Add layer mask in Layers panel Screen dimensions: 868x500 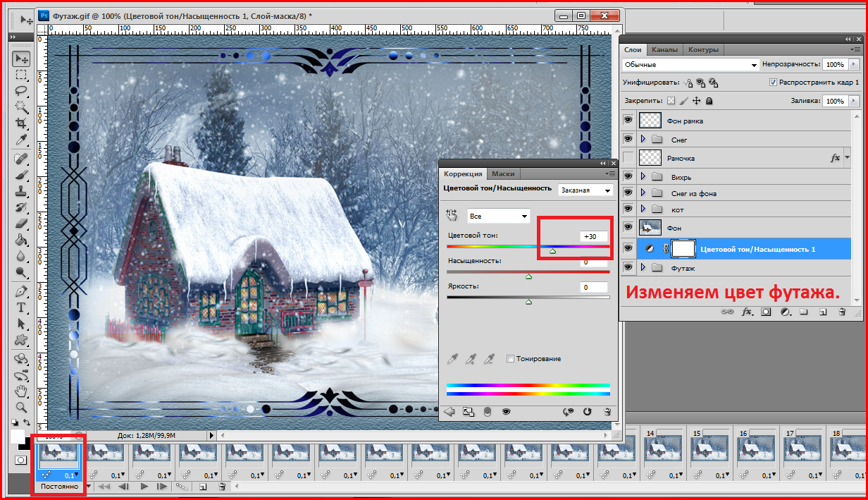tap(766, 311)
